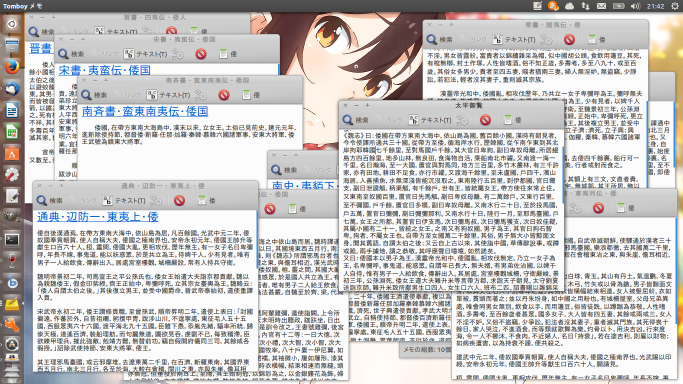Open tools gear in 東夷列伝・倭 window
The width and height of the screenshot is (683, 384).
click(575, 208)
